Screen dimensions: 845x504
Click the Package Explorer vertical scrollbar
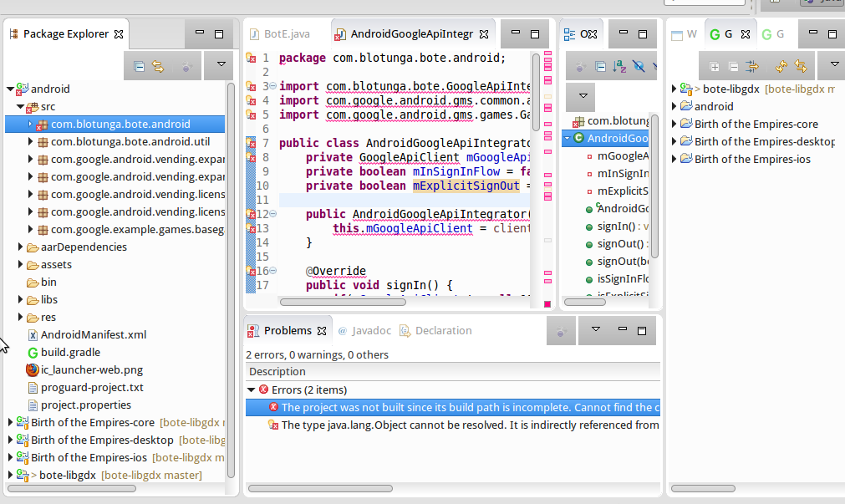231,280
